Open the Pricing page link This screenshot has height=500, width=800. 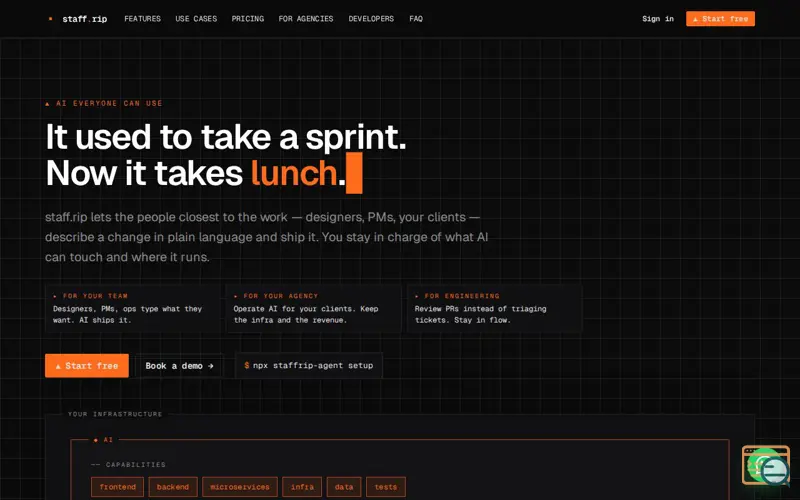point(247,19)
